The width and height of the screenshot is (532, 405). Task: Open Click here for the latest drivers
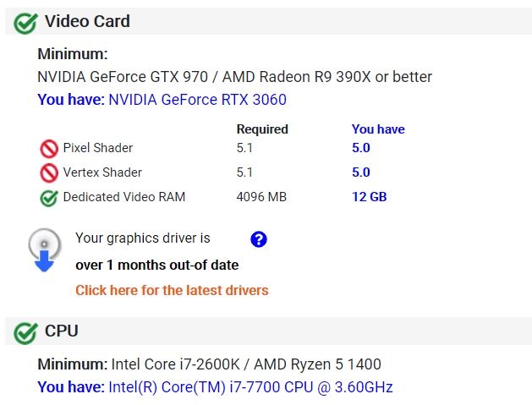point(172,290)
